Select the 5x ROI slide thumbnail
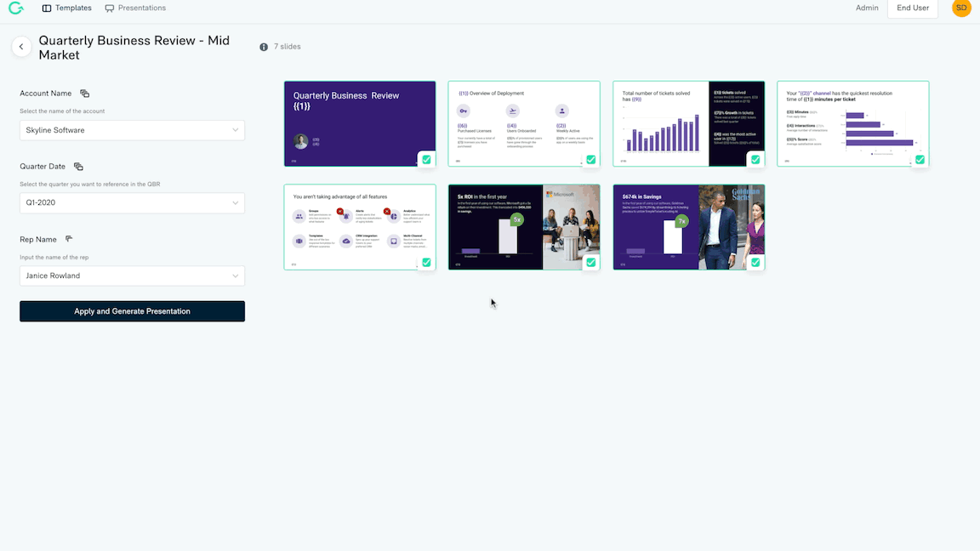The width and height of the screenshot is (980, 551). [524, 227]
